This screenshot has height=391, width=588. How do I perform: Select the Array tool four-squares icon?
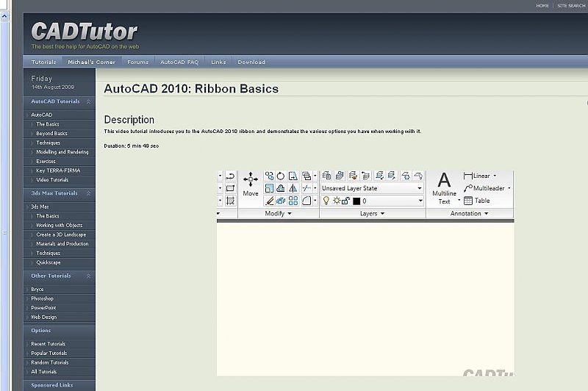(293, 201)
